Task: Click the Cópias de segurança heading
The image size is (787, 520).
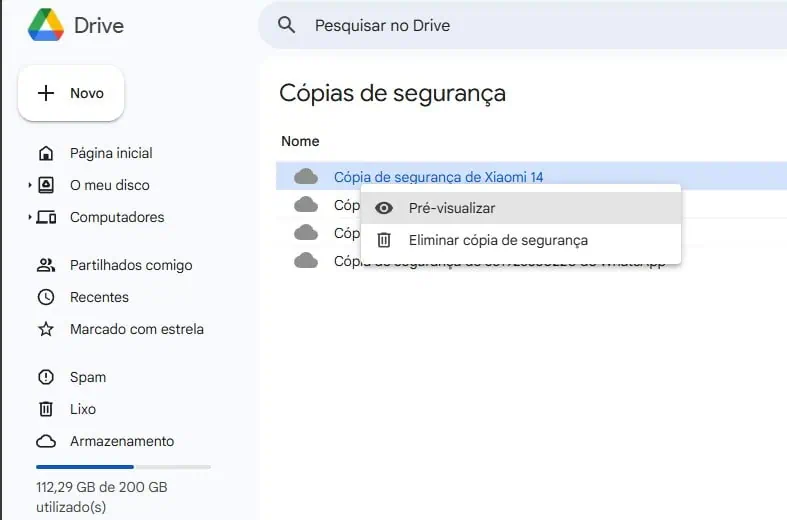Action: [x=392, y=93]
